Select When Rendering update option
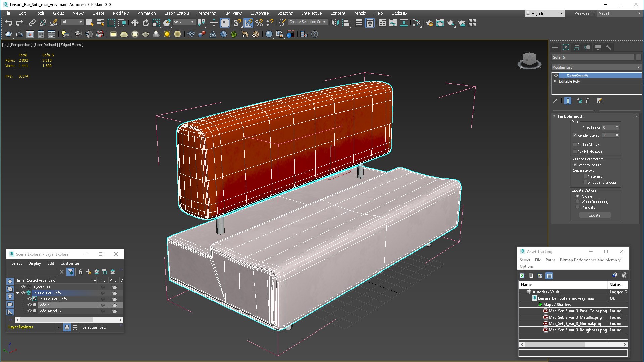The image size is (644, 362). pyautogui.click(x=578, y=202)
